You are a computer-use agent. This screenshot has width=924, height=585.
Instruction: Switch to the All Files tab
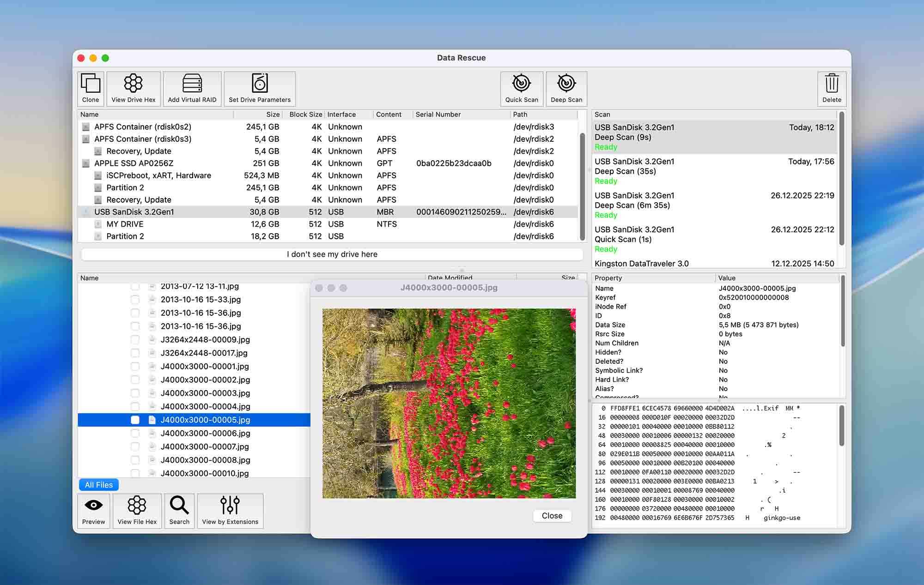coord(98,485)
